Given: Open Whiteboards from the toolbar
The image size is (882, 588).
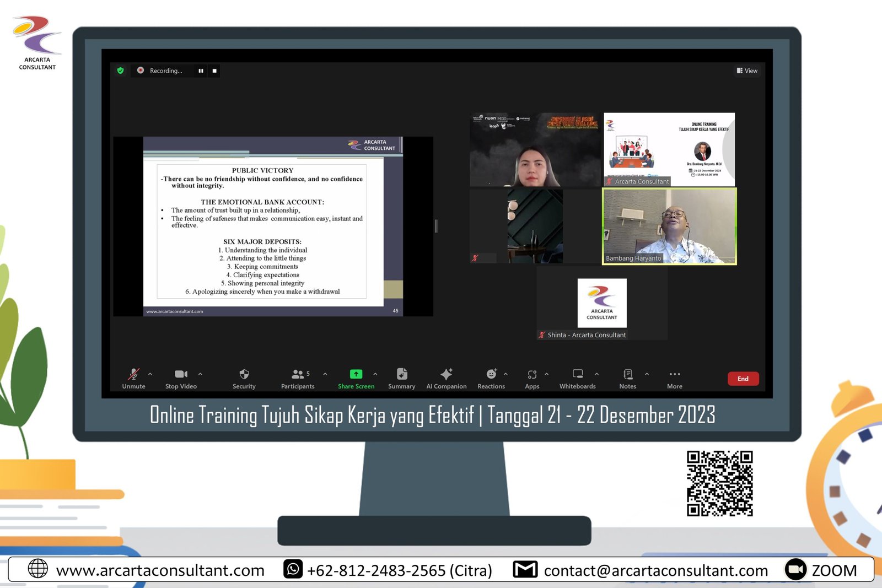Looking at the screenshot, I should pyautogui.click(x=577, y=375).
